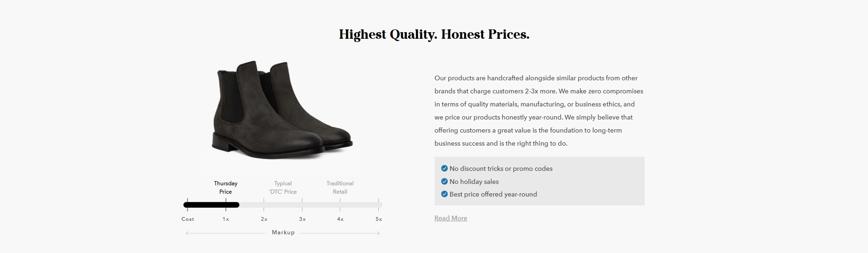This screenshot has width=868, height=253.
Task: Click the No discount tricks or promo codes text
Action: (x=501, y=169)
